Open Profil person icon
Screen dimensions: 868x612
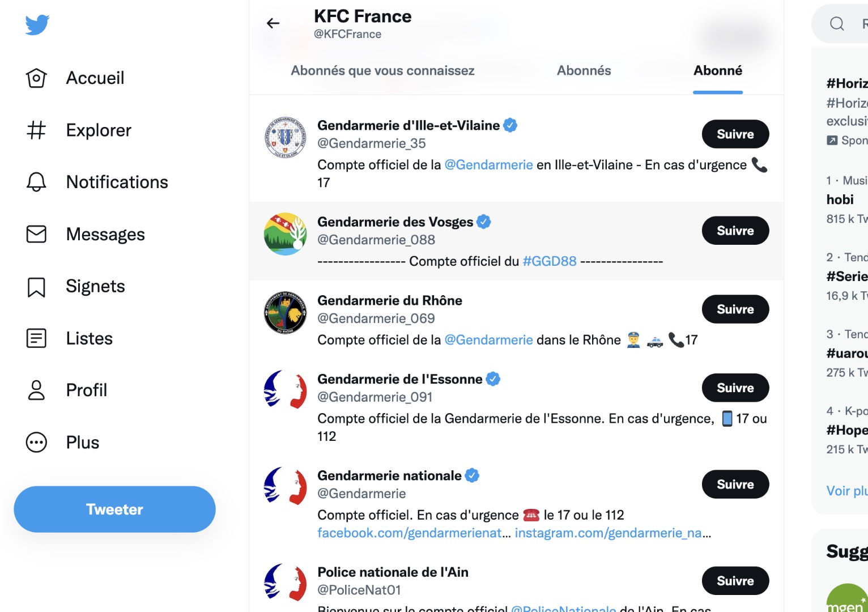point(36,390)
